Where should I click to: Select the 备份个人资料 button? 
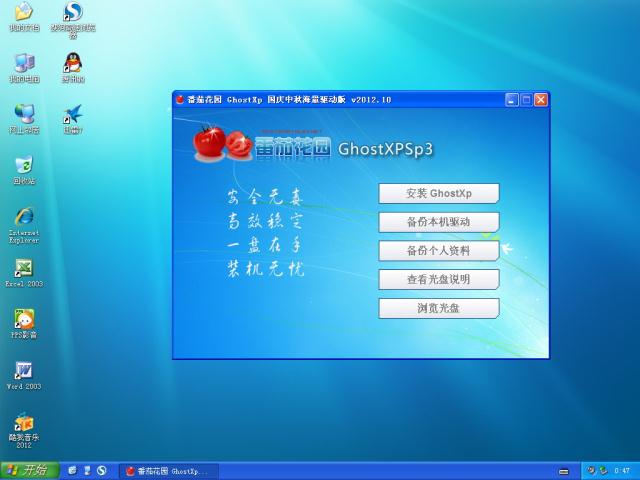pos(439,251)
